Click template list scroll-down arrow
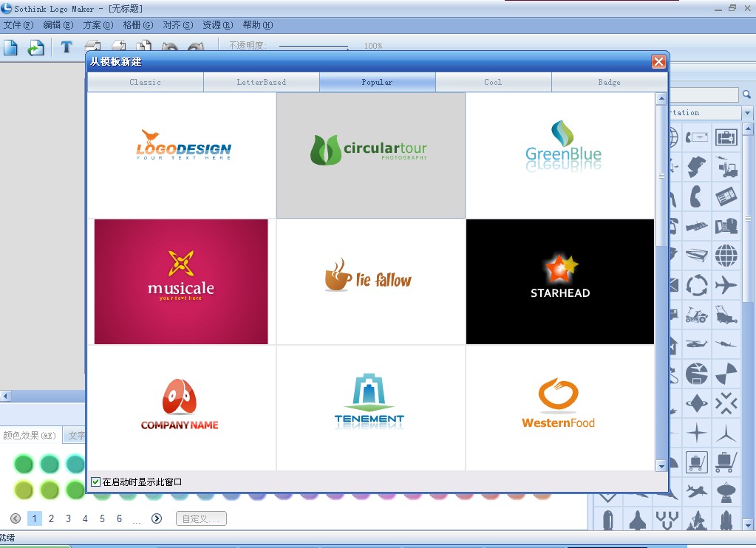 (x=661, y=466)
